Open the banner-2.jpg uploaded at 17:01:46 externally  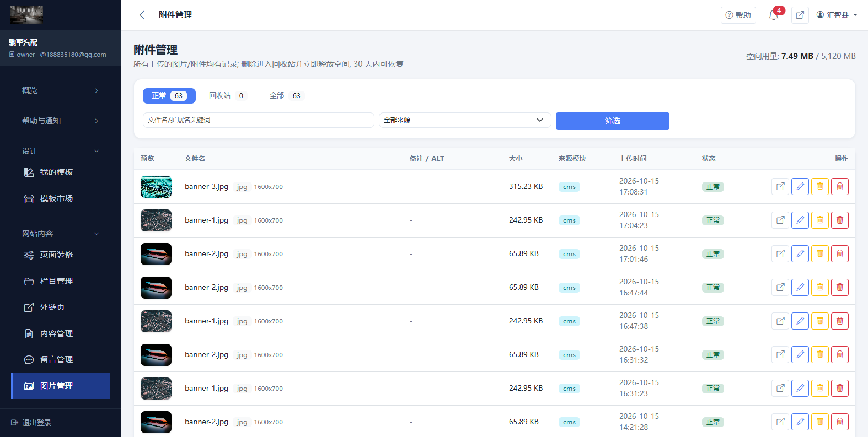(780, 254)
